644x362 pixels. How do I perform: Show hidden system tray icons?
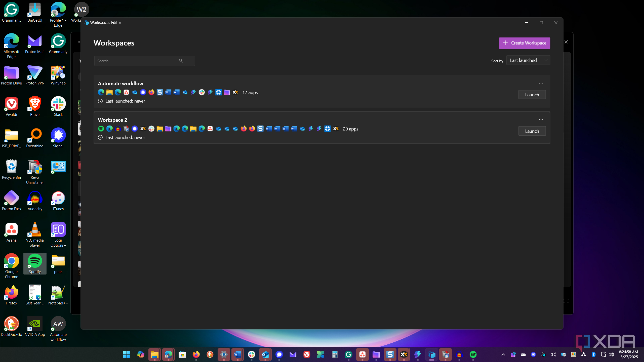coord(503,354)
